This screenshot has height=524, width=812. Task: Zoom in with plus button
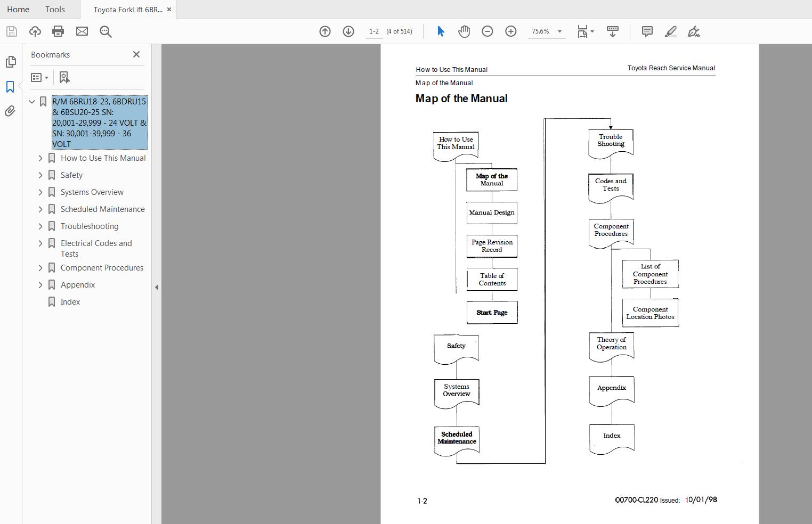[510, 31]
